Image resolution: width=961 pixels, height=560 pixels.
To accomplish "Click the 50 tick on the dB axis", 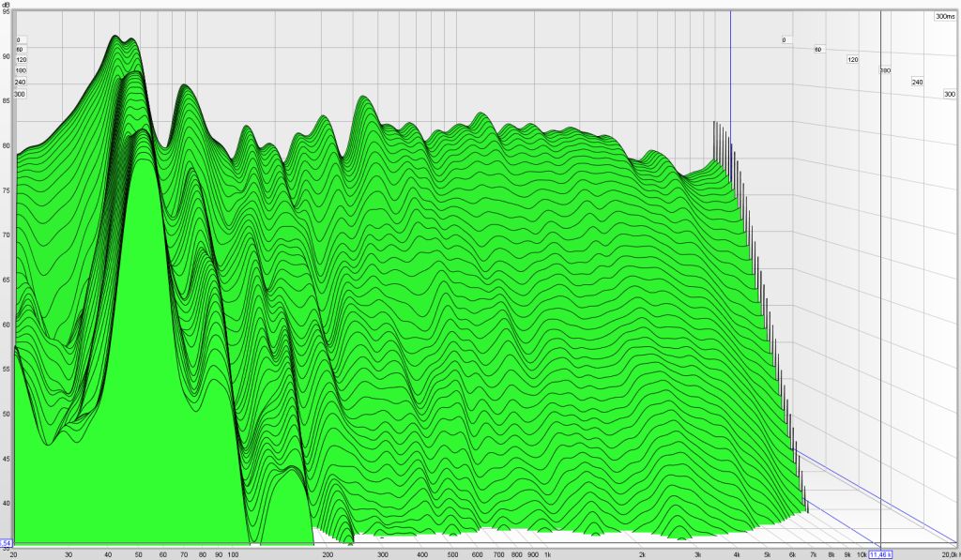I will [6, 414].
